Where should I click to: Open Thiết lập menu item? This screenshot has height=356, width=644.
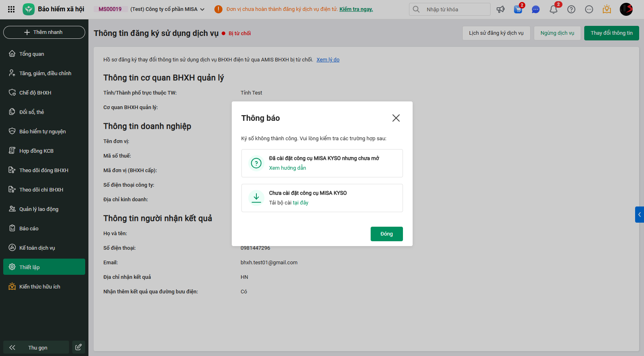click(44, 267)
